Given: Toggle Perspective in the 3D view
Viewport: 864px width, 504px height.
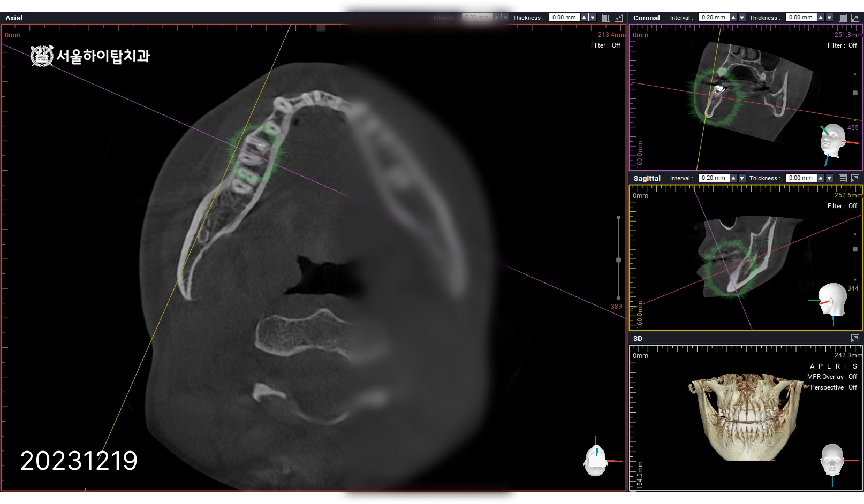Looking at the screenshot, I should pos(833,387).
